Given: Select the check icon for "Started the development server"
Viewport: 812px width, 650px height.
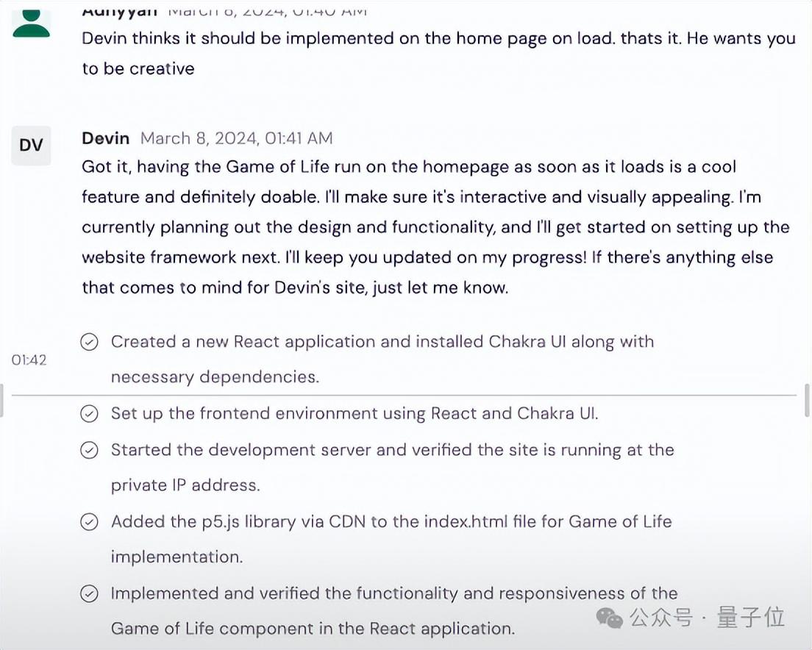Looking at the screenshot, I should 89,450.
